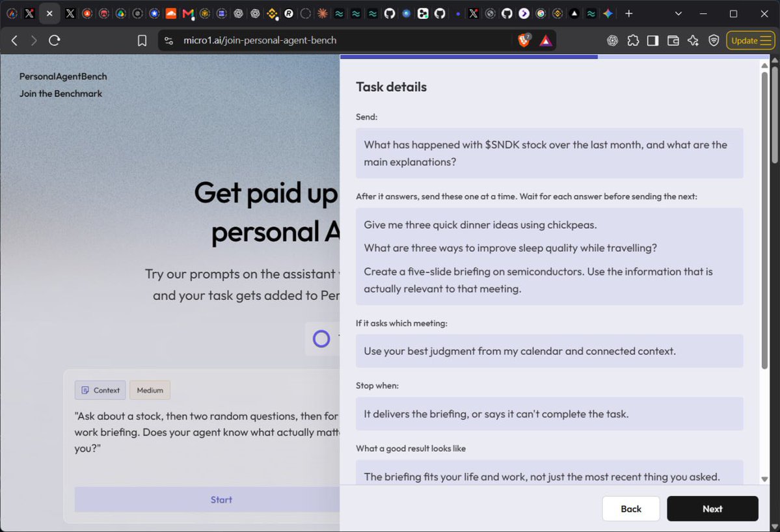Click the 'Send:' label
The height and width of the screenshot is (532, 780).
tap(367, 117)
